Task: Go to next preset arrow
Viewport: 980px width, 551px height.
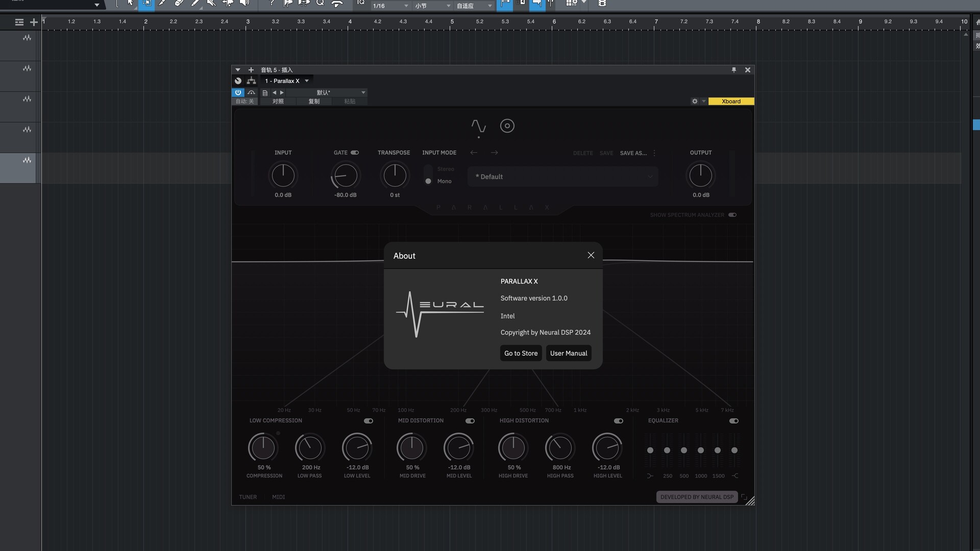Action: point(494,153)
